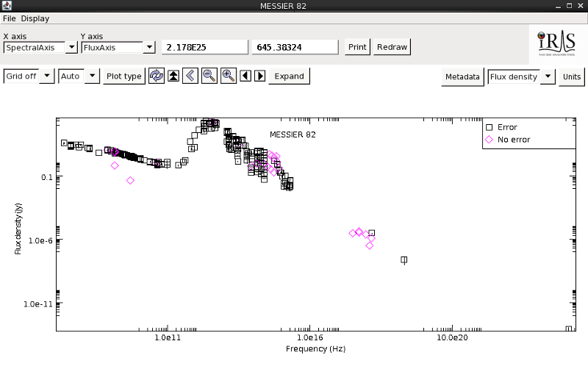
Task: Click the refresh/reset plot icon
Action: click(157, 76)
